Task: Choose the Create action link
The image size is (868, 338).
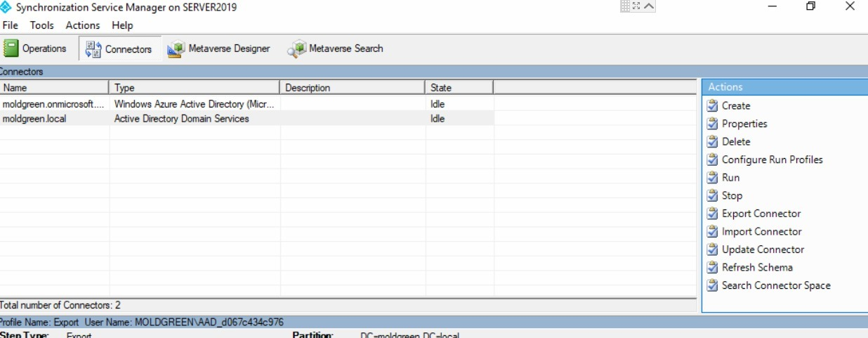Action: pyautogui.click(x=736, y=105)
